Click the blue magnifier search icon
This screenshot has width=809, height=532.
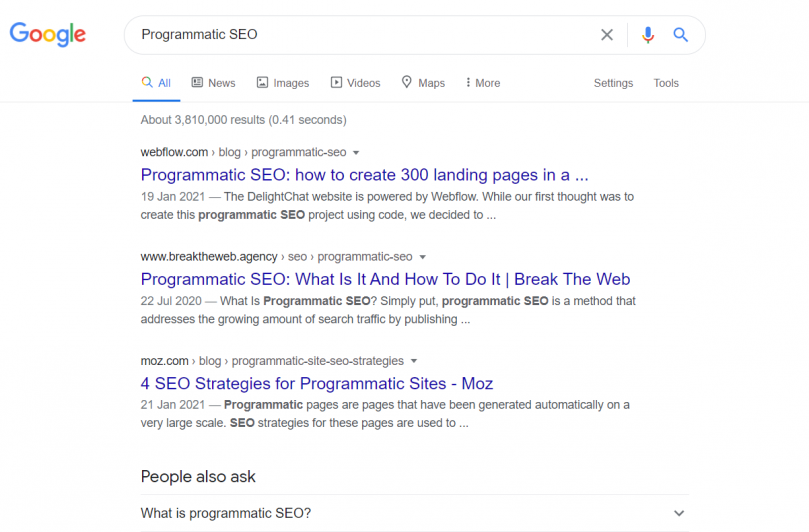[x=681, y=35]
